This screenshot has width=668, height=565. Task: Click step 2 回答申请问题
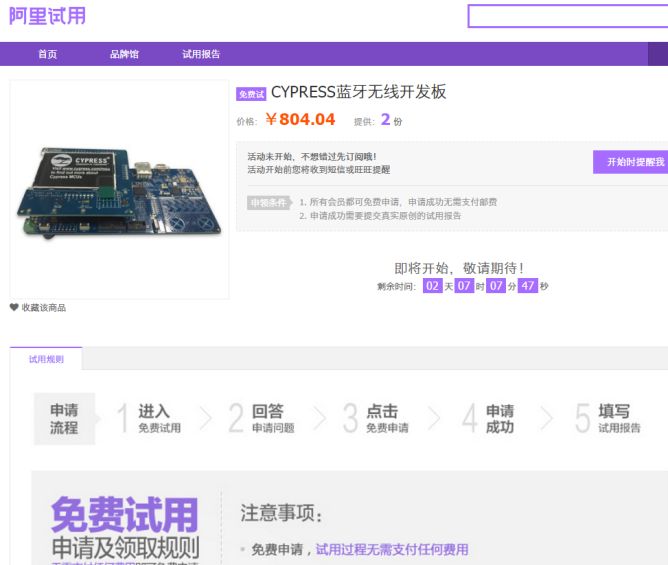tap(261, 418)
